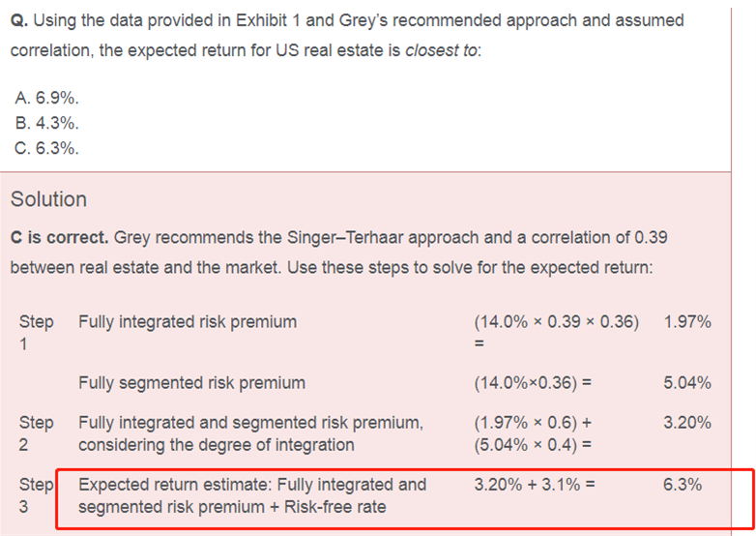
Task: Click the 3.20% result value
Action: click(x=687, y=423)
